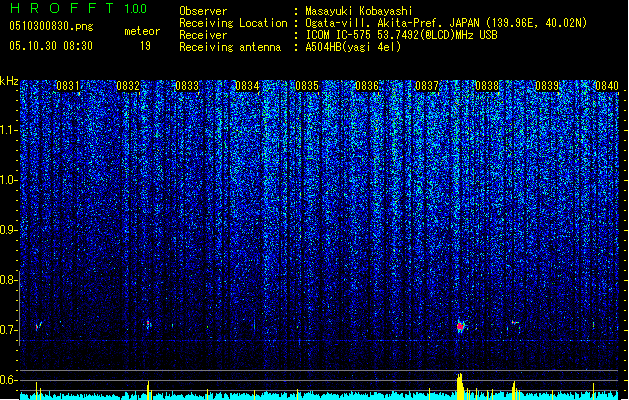Click the 0832 time marker
The height and width of the screenshot is (400, 629).
[128, 86]
